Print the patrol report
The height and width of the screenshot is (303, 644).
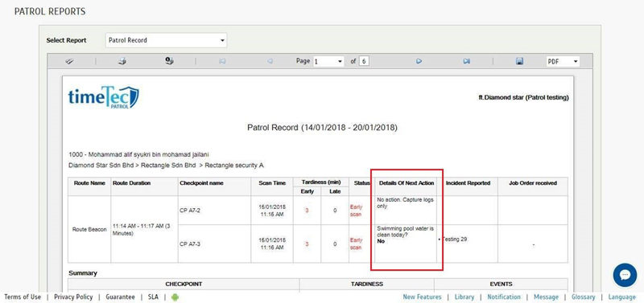click(x=122, y=61)
